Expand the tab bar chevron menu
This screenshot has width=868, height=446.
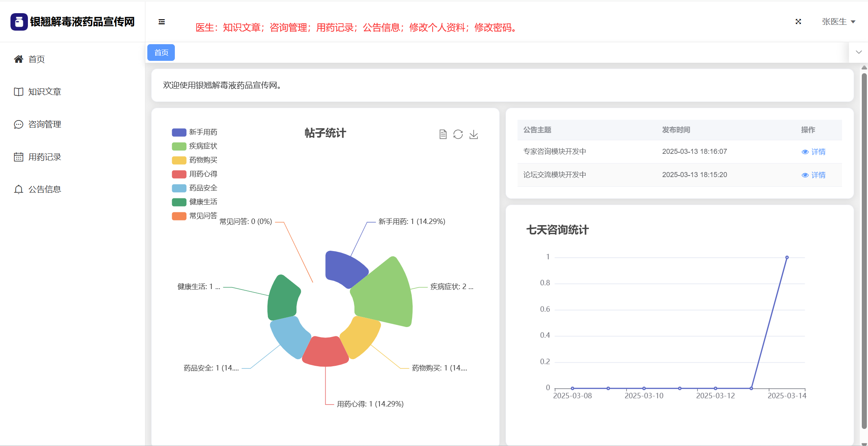coord(859,52)
